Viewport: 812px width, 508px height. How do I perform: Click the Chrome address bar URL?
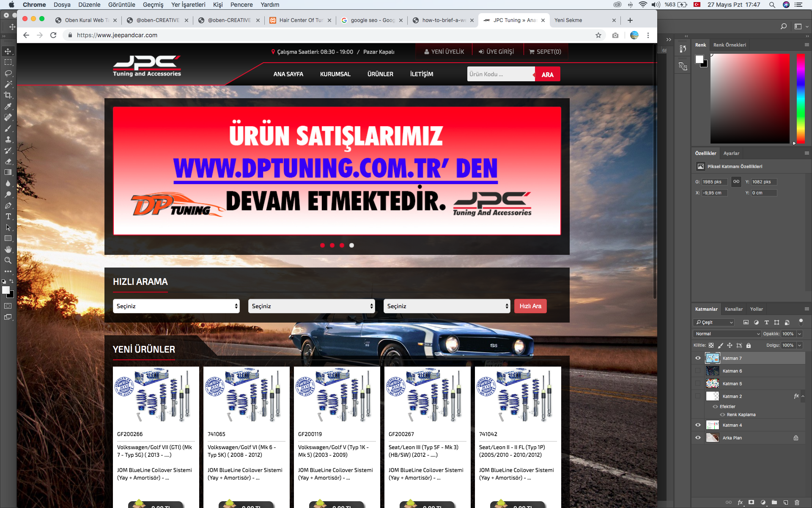pos(117,35)
